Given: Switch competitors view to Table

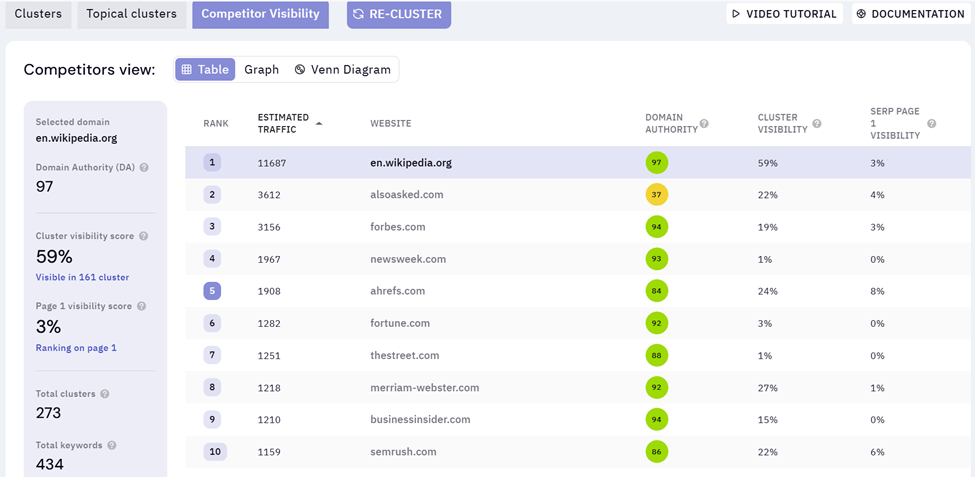Looking at the screenshot, I should (x=205, y=70).
